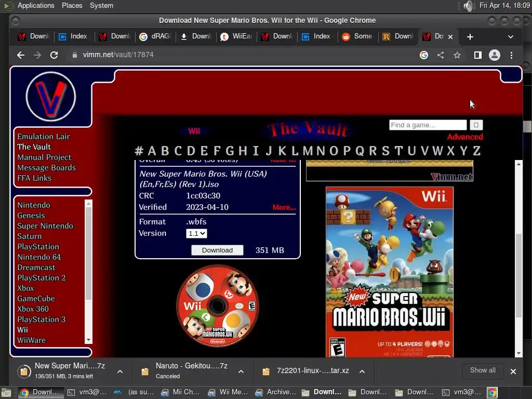Click the Find a game search field
This screenshot has height=399, width=532.
[428, 125]
